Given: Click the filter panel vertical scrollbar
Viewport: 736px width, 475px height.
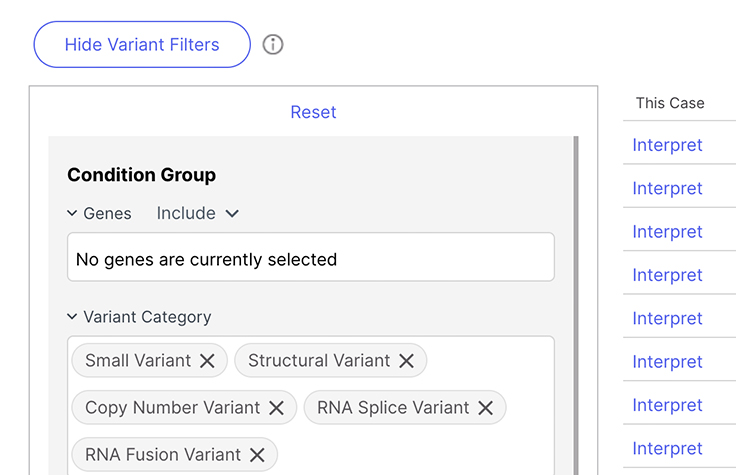Looking at the screenshot, I should point(576,300).
